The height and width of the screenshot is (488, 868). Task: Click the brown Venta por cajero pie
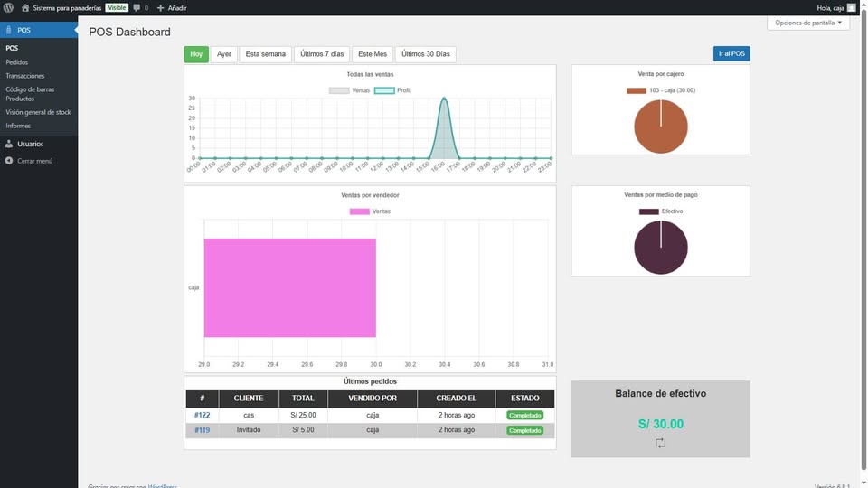pos(660,127)
